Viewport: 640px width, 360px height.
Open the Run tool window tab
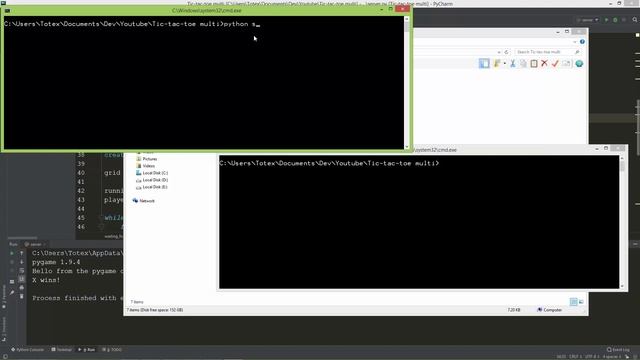pyautogui.click(x=87, y=350)
